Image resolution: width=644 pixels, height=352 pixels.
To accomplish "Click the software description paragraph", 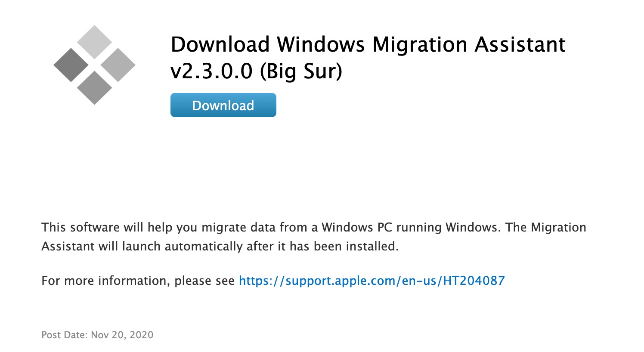I will click(x=313, y=237).
